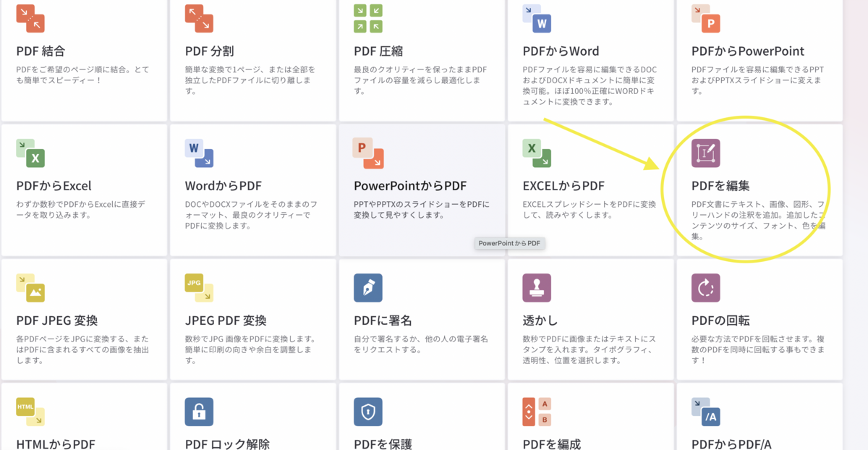Click the PDFからPDF/A icon
The height and width of the screenshot is (450, 868).
point(705,412)
